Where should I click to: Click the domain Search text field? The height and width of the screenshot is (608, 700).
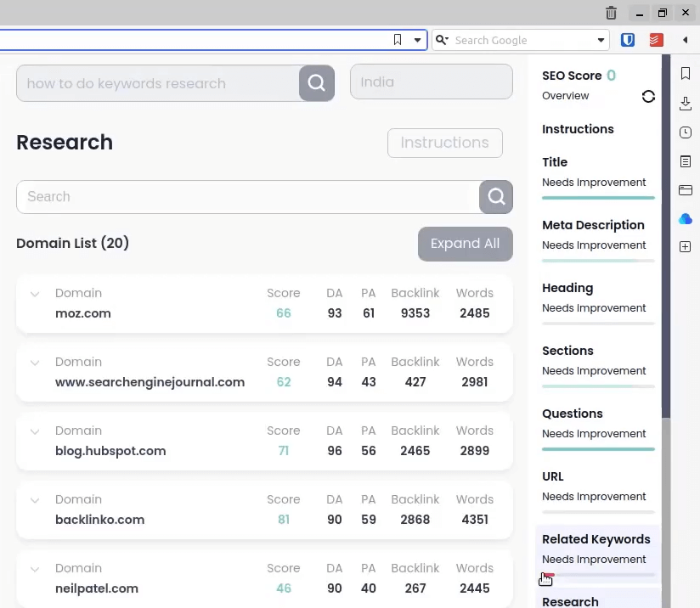pyautogui.click(x=248, y=197)
